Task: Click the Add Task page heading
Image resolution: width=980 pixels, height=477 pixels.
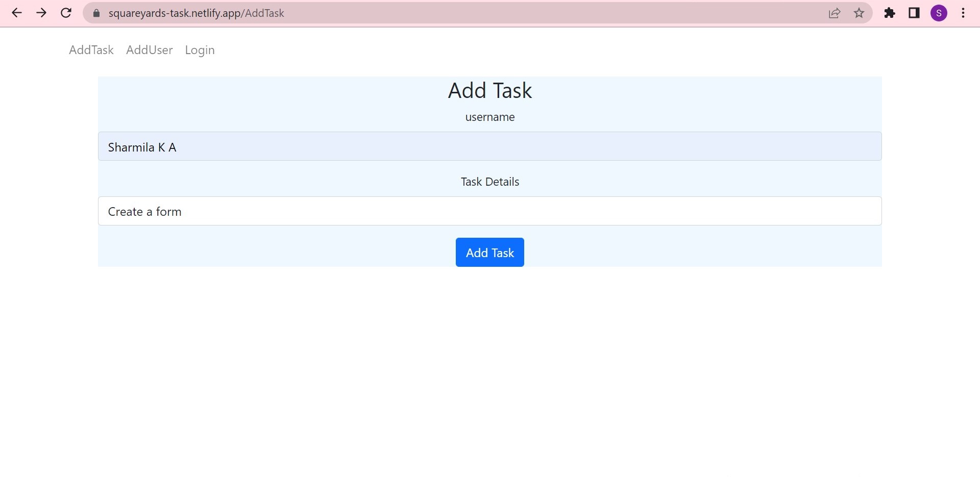Action: (x=489, y=90)
